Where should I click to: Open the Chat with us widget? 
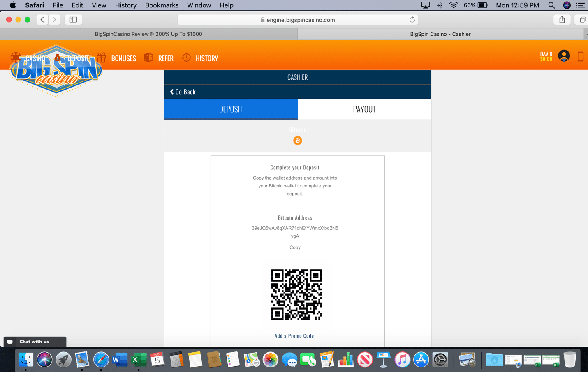[35, 342]
